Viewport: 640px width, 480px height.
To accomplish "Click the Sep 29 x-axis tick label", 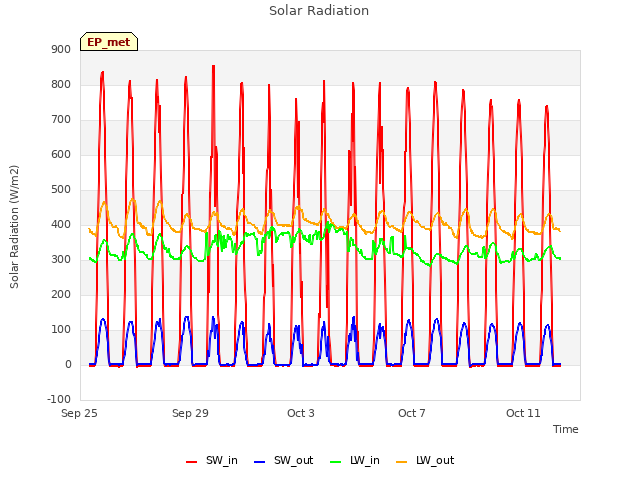I will [190, 413].
